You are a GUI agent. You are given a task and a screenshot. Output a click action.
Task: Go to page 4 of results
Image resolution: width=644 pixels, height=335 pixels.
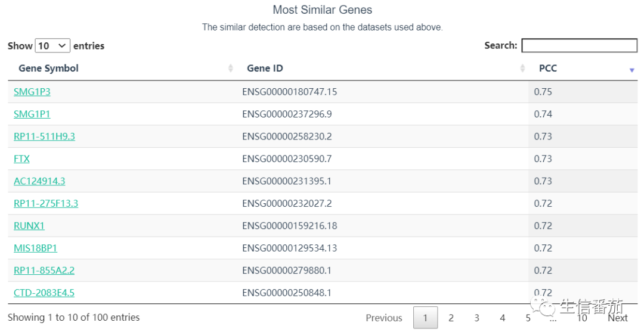pyautogui.click(x=502, y=318)
